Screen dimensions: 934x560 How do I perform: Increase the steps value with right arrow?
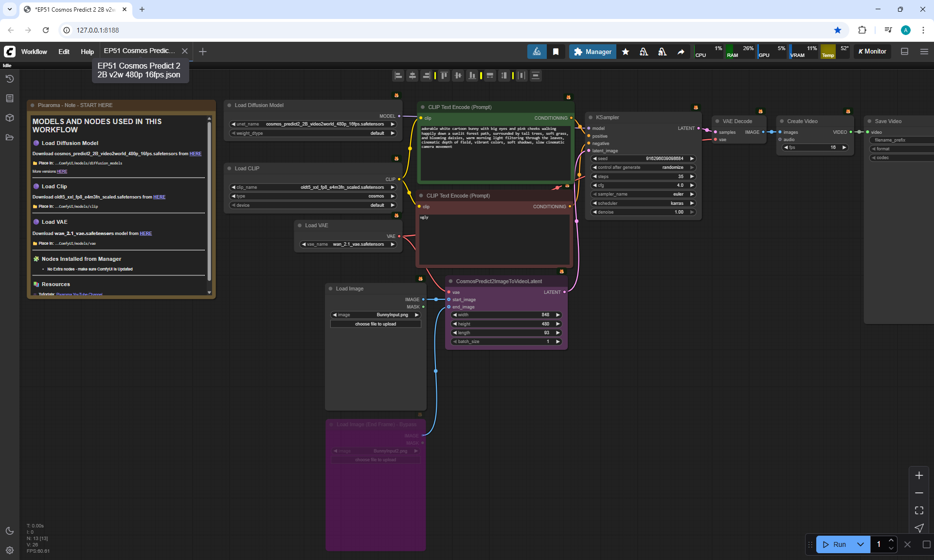pyautogui.click(x=692, y=177)
